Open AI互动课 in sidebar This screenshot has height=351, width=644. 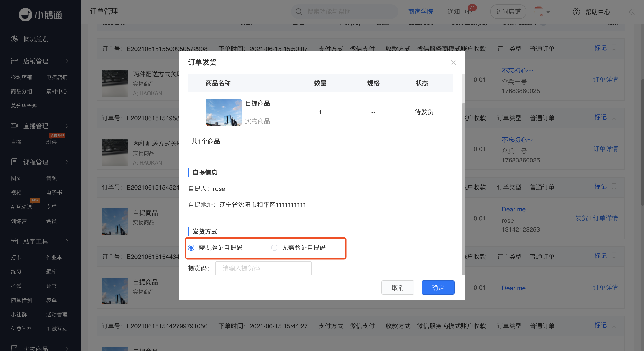(x=21, y=207)
